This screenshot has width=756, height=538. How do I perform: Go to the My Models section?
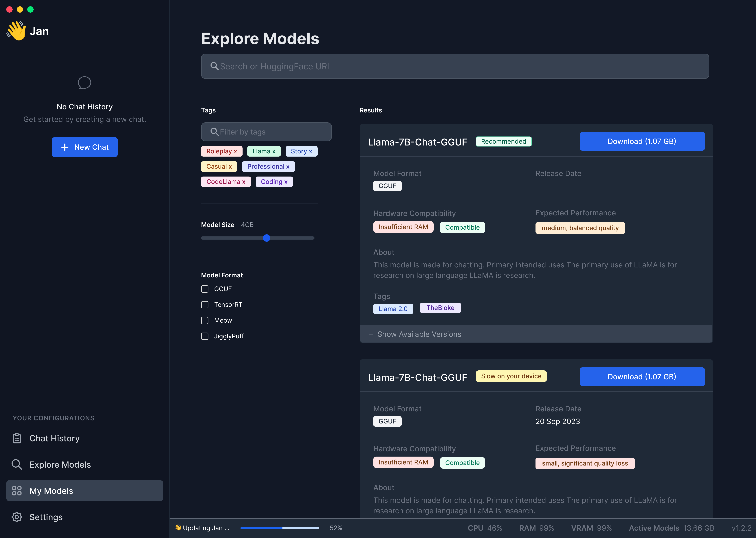(x=51, y=491)
